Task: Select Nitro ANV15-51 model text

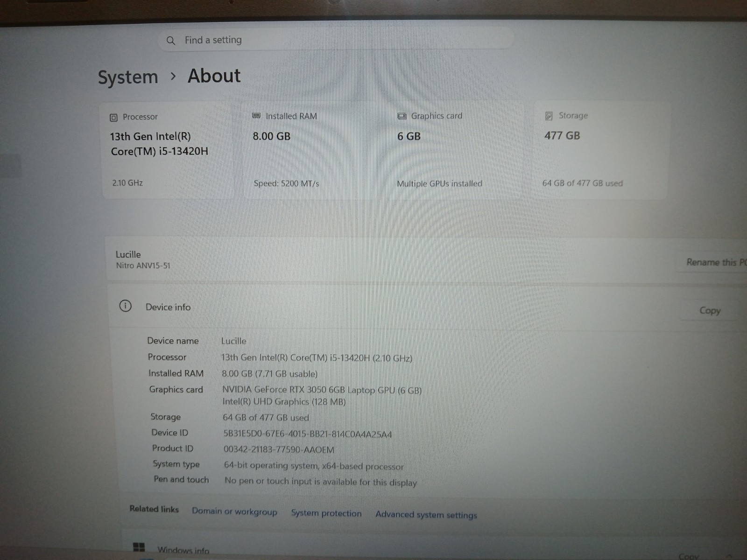Action: coord(143,266)
